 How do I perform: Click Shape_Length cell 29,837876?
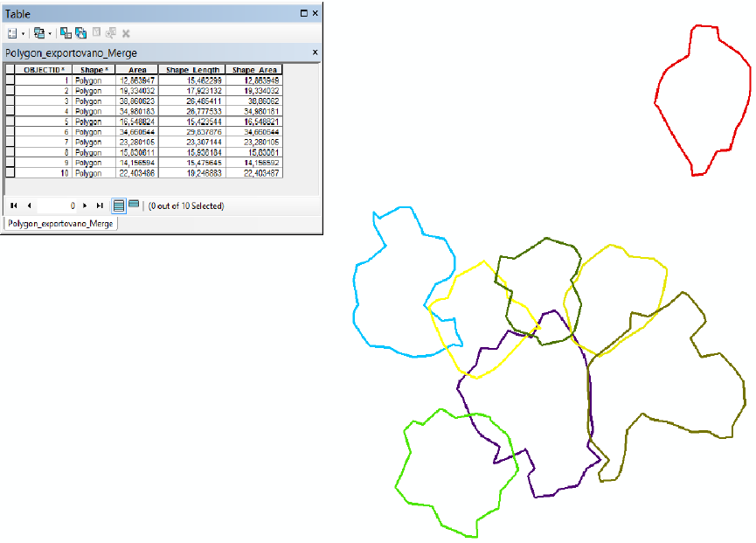pos(192,132)
